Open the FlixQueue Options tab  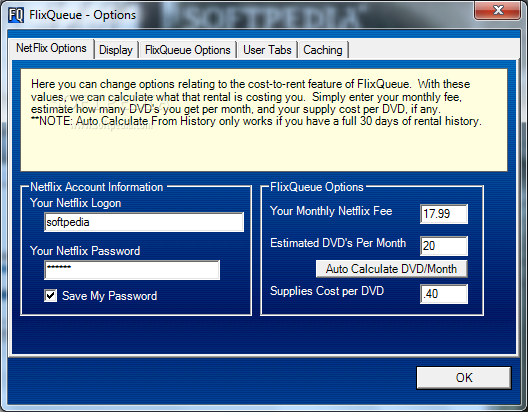(188, 50)
